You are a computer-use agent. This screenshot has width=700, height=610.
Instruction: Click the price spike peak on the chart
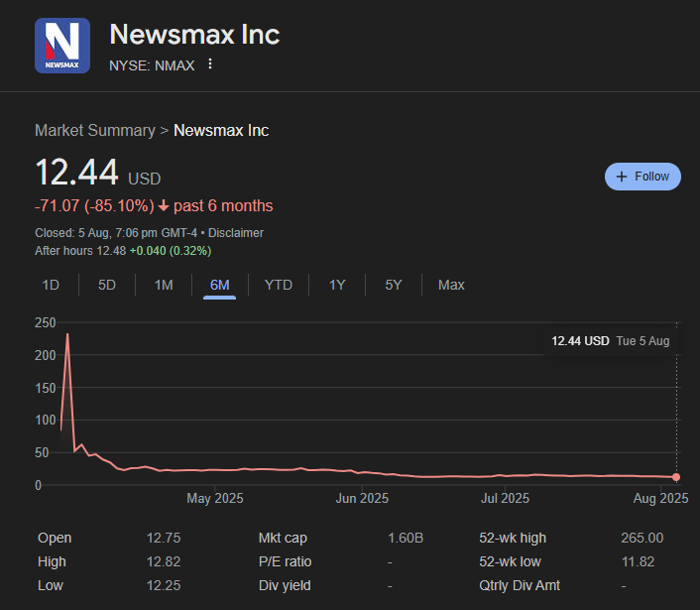pos(67,334)
